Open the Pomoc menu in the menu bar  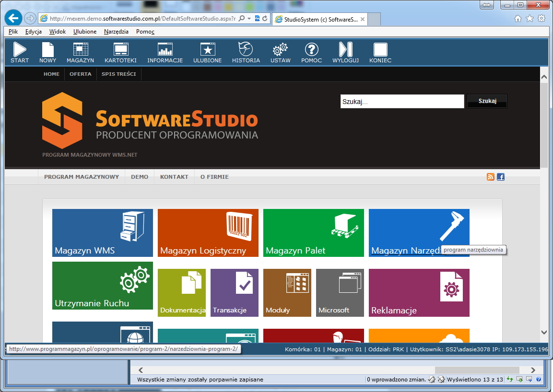tap(145, 31)
